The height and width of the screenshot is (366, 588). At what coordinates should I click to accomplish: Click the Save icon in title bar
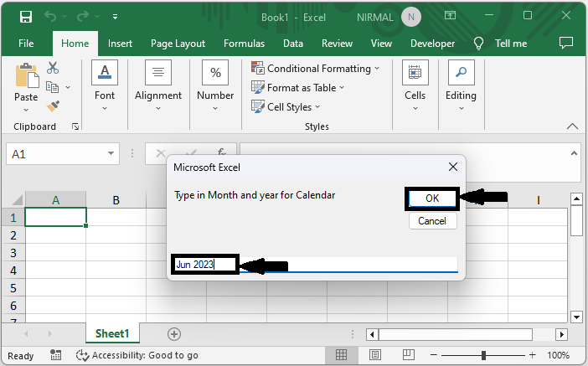coord(26,17)
